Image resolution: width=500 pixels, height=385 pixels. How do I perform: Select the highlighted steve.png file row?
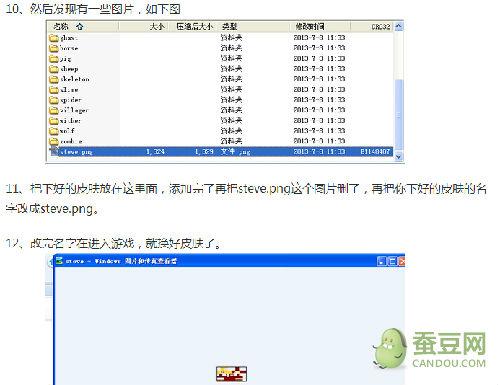[221, 152]
